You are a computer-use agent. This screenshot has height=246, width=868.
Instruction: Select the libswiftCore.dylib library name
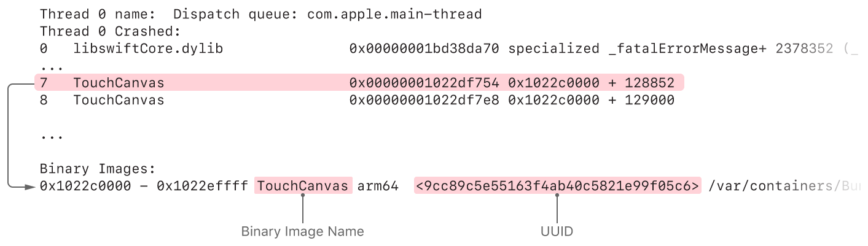[148, 48]
